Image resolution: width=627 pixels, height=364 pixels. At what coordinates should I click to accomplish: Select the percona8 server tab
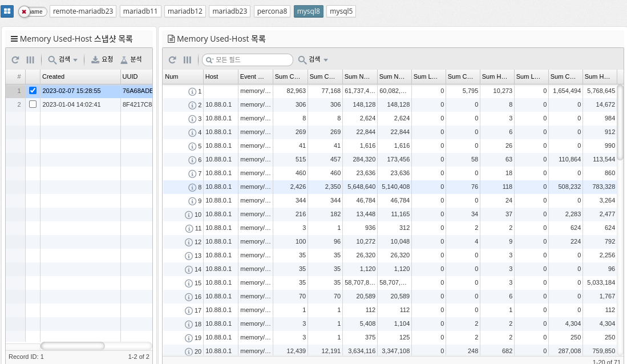tap(272, 11)
